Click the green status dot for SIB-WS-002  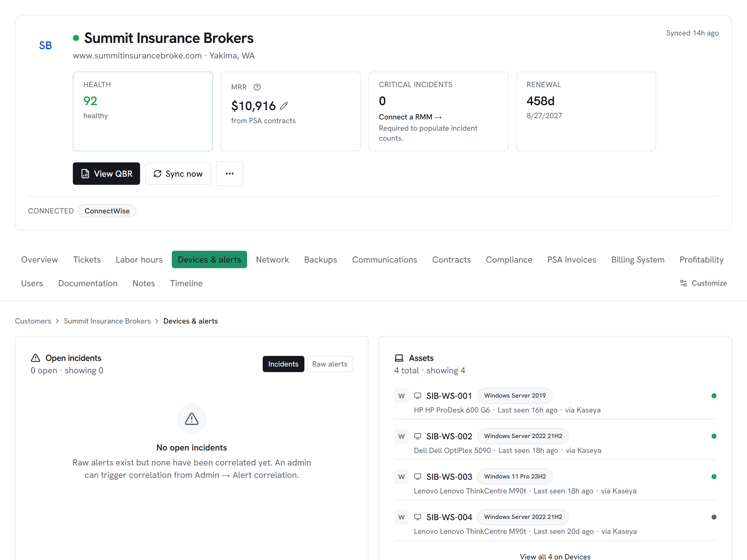(x=714, y=436)
